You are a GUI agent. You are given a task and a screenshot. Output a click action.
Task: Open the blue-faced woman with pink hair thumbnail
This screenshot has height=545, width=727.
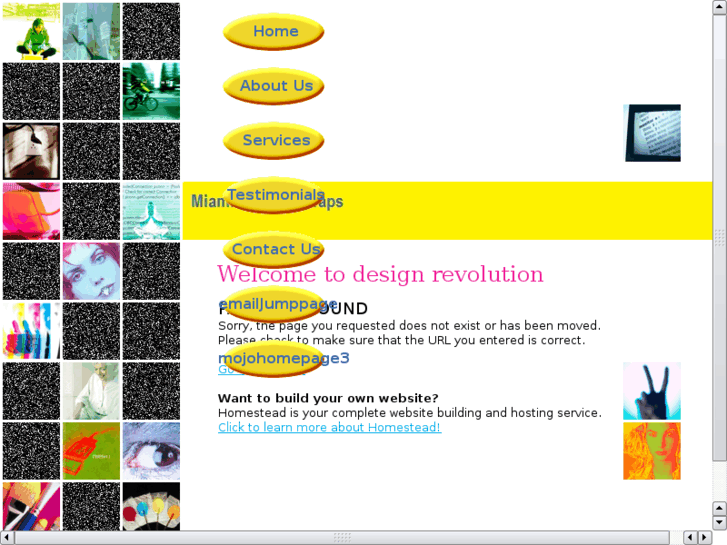coord(91,271)
